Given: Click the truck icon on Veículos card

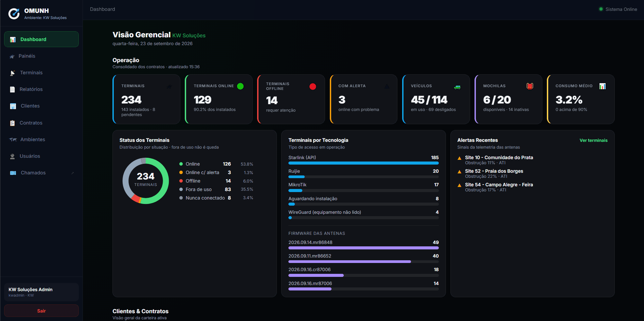Looking at the screenshot, I should pos(457,87).
